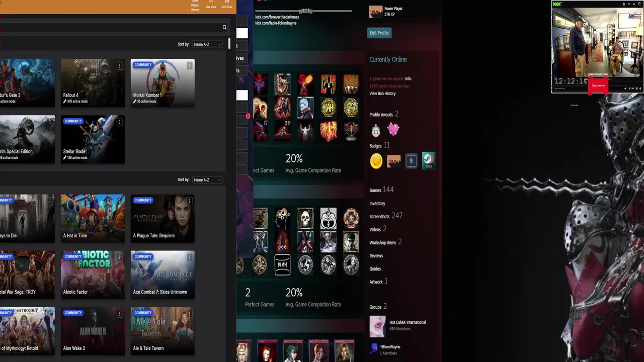Open the Fallout 4 game card
Image resolution: width=644 pixels, height=362 pixels.
point(93,83)
